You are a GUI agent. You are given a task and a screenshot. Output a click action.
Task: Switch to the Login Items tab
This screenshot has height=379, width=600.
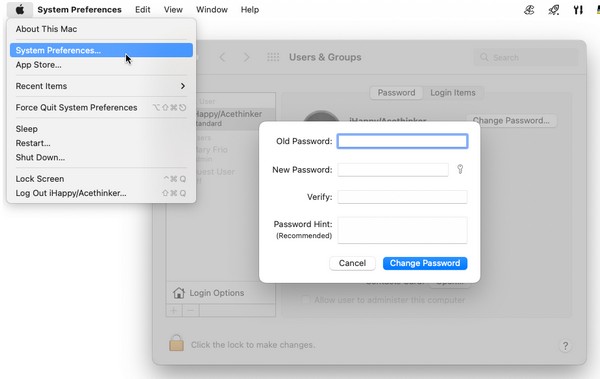(x=453, y=93)
